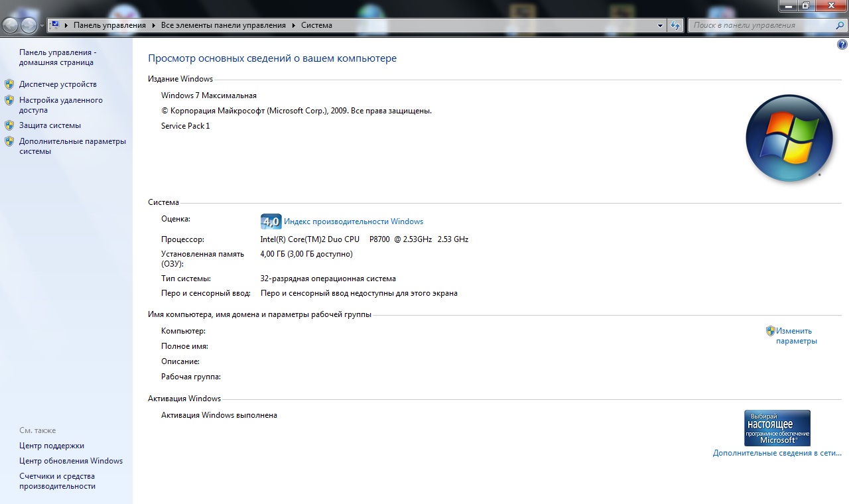
Task: Close the System window
Action: (x=831, y=5)
